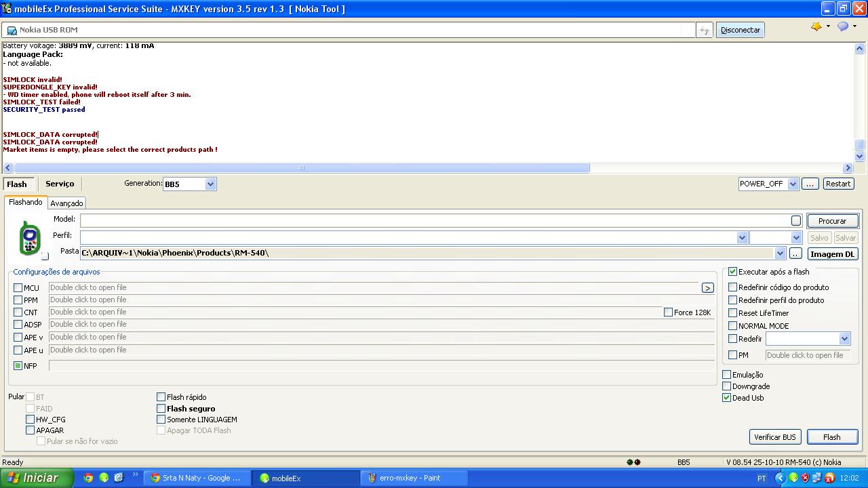
Task: Toggle Force 128K checkbox
Action: tap(668, 312)
